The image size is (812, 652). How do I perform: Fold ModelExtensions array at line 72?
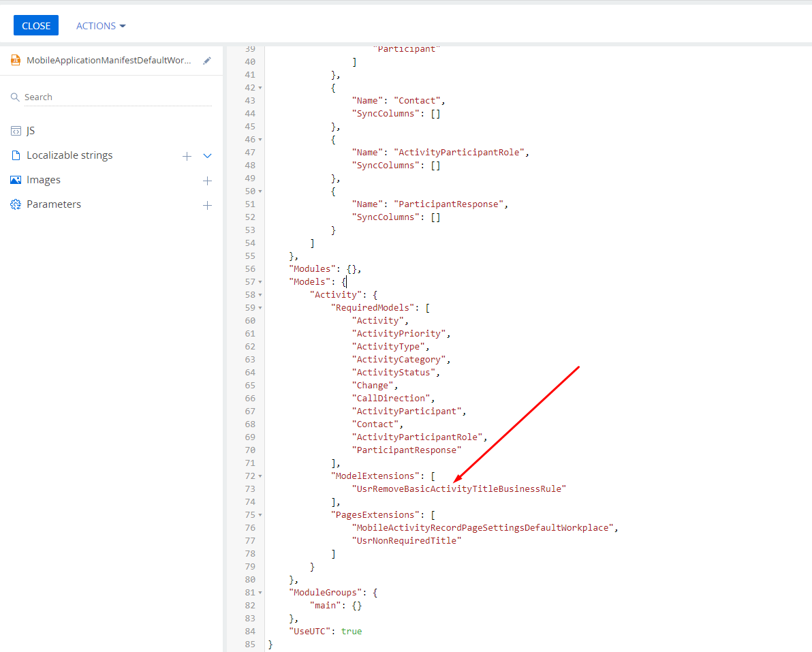[260, 476]
